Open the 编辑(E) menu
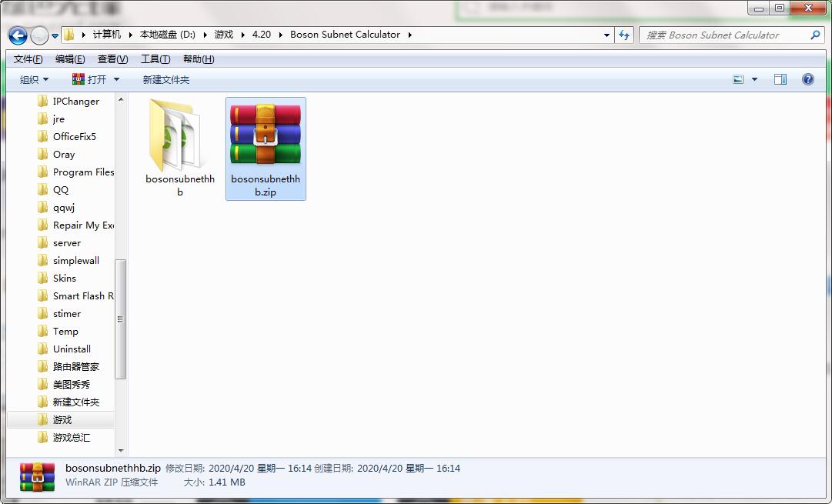The height and width of the screenshot is (504, 832). 70,59
